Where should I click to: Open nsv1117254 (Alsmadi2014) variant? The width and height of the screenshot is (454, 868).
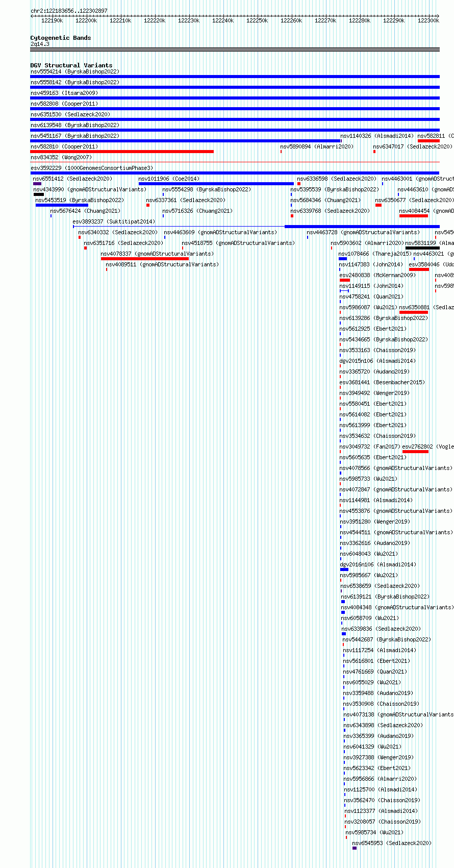click(380, 651)
